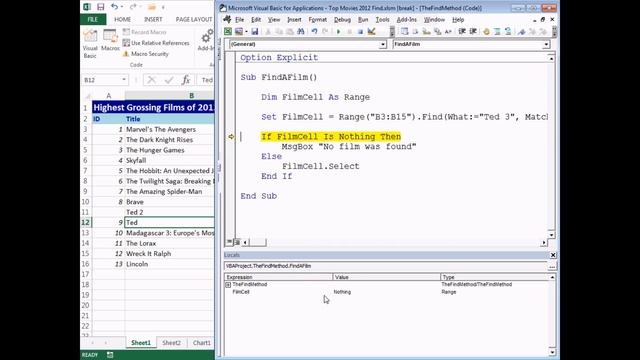The image size is (640, 360).
Task: Click the Uncomment Block icon in Edit toolbar
Action: [x=508, y=31]
